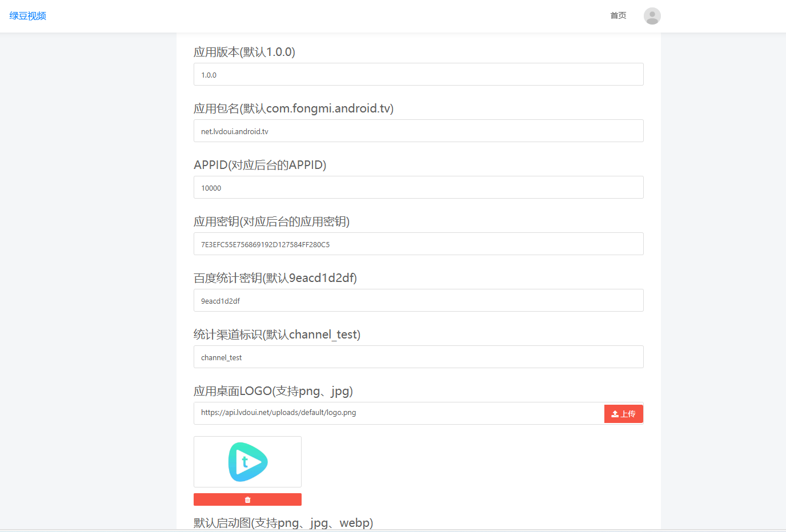Select the 百度统计密钥 field showing 9eacd1d2df
The image size is (786, 532).
point(418,300)
